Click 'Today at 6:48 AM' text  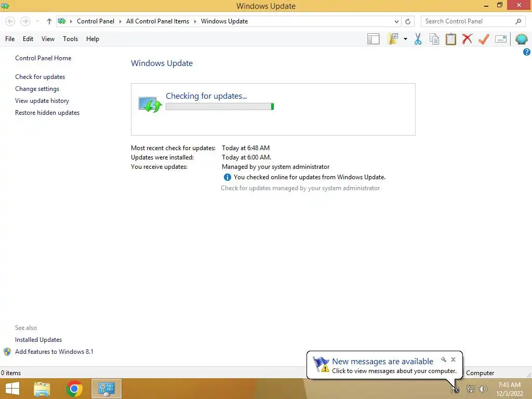point(246,148)
